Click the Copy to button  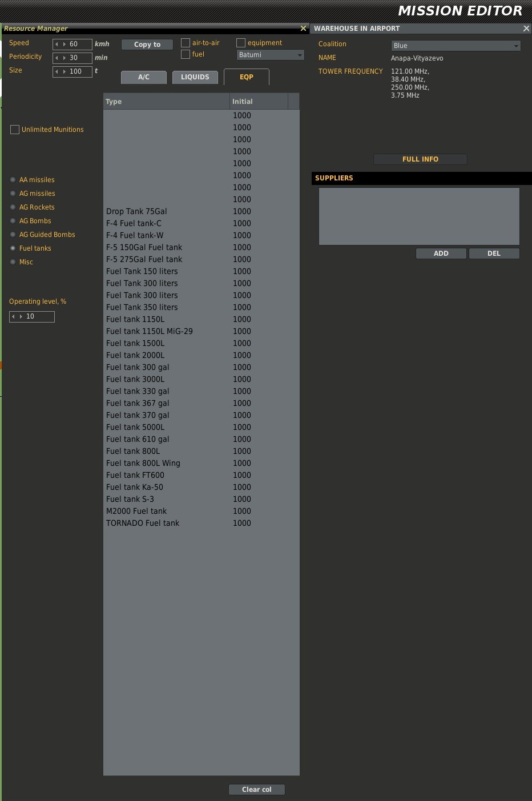[x=147, y=45]
